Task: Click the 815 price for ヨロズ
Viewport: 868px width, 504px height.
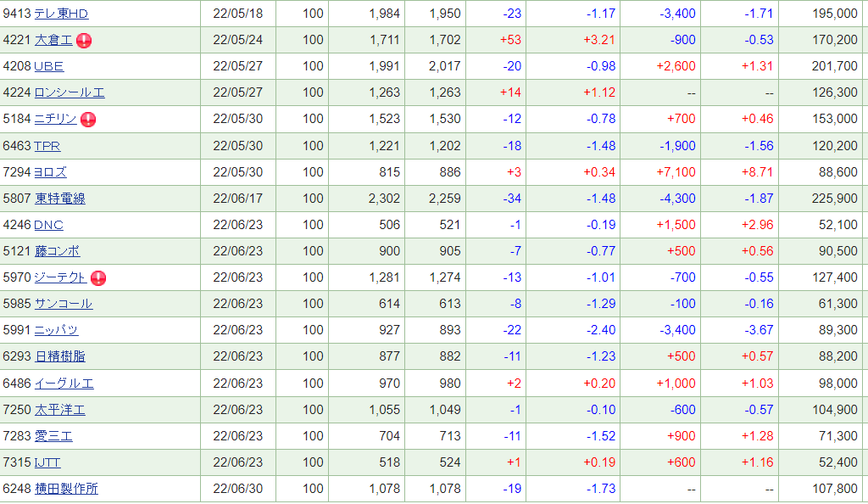Action: click(x=390, y=172)
